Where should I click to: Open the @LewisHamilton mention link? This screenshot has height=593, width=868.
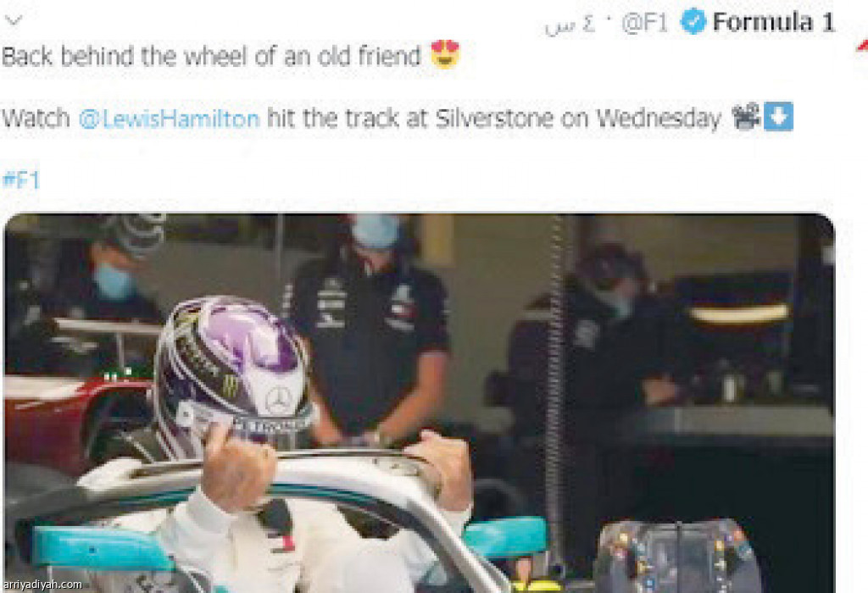click(x=170, y=119)
